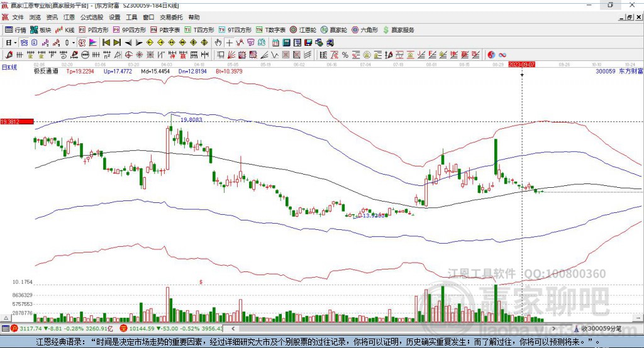This screenshot has width=644, height=348.
Task: Open the 公式选股 menu
Action: click(92, 17)
